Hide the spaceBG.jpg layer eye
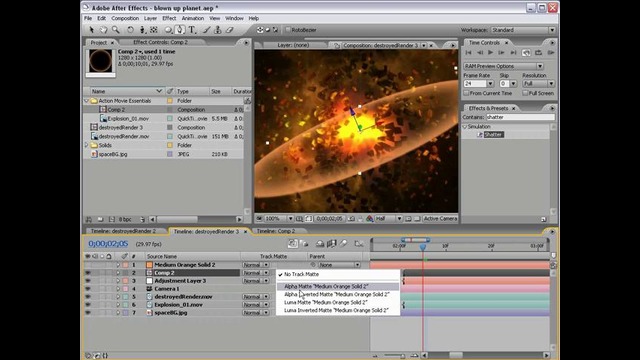Image resolution: width=640 pixels, height=360 pixels. point(87,313)
